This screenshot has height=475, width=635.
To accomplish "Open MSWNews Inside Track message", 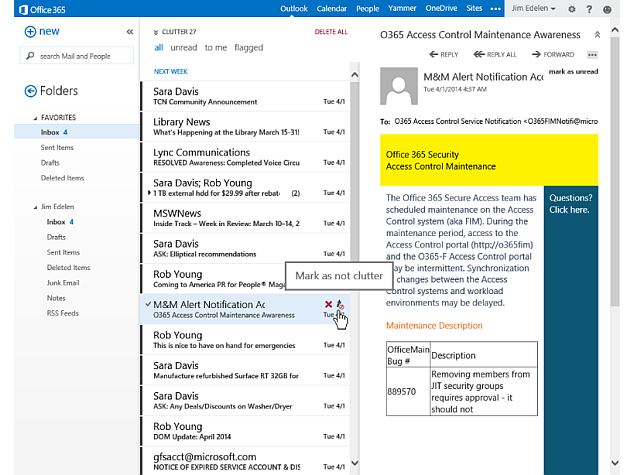I will (x=245, y=218).
